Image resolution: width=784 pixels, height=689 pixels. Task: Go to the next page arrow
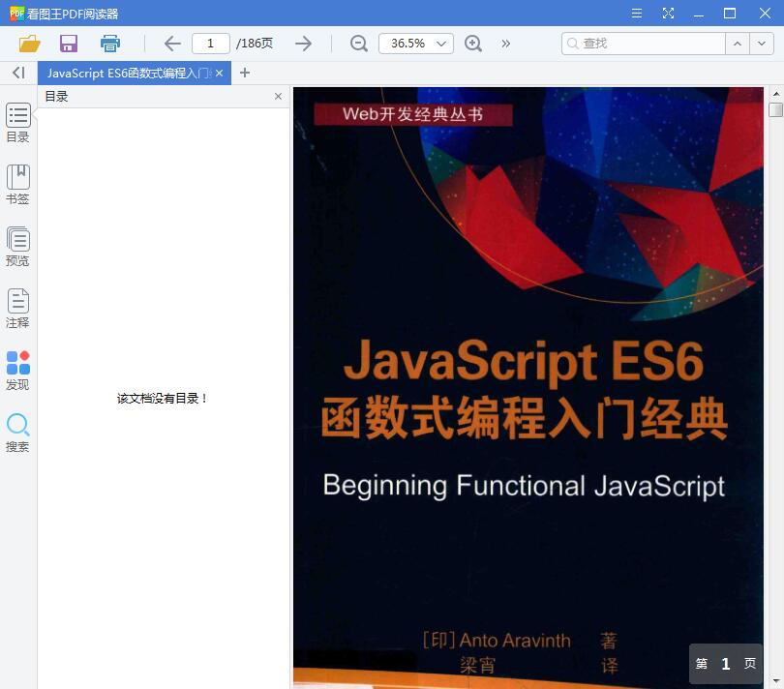[x=304, y=44]
